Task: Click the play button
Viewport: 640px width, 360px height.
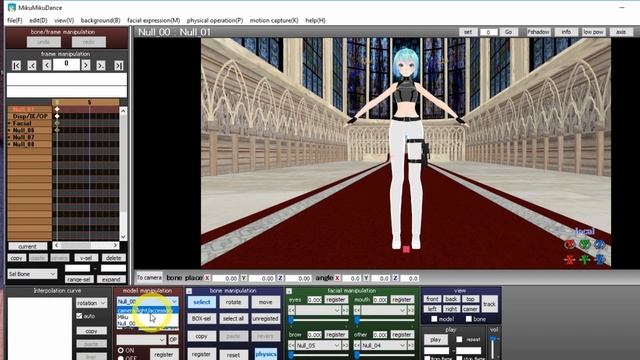Action: click(x=436, y=340)
